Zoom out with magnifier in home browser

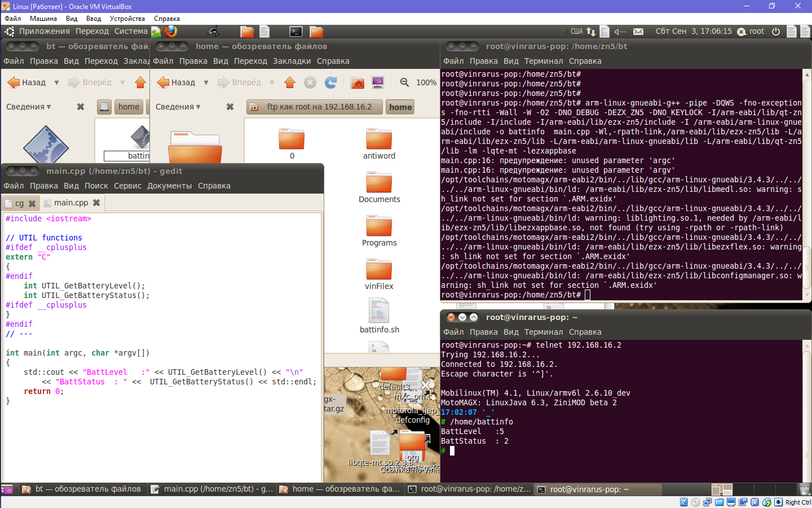click(x=404, y=82)
